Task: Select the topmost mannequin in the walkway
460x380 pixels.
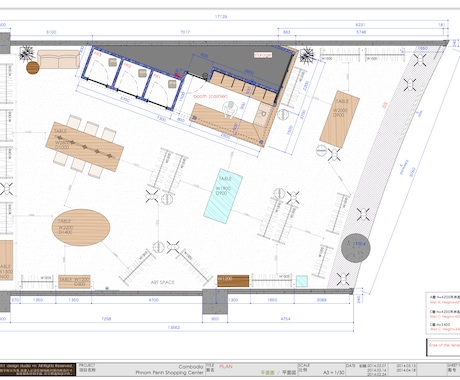Action: [420, 60]
